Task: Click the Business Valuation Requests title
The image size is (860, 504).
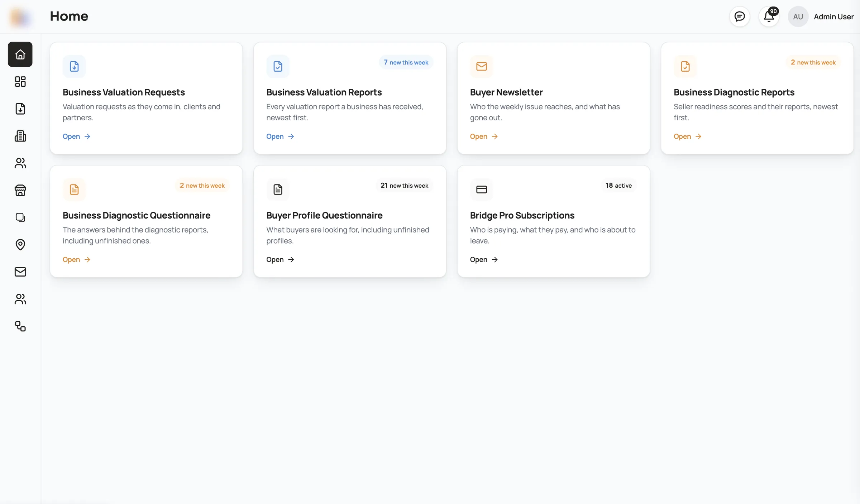Action: [124, 92]
